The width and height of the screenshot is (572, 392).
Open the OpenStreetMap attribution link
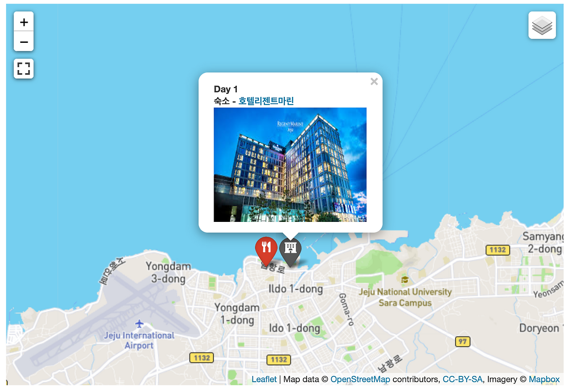(360, 379)
